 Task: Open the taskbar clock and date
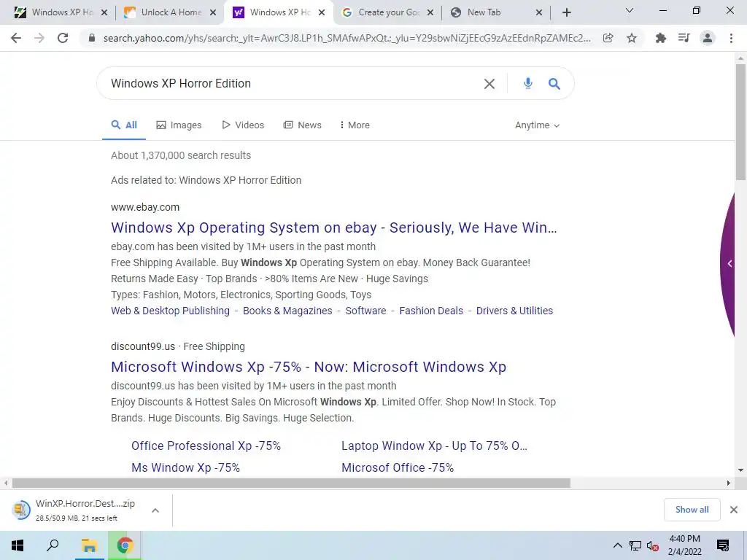pos(684,545)
